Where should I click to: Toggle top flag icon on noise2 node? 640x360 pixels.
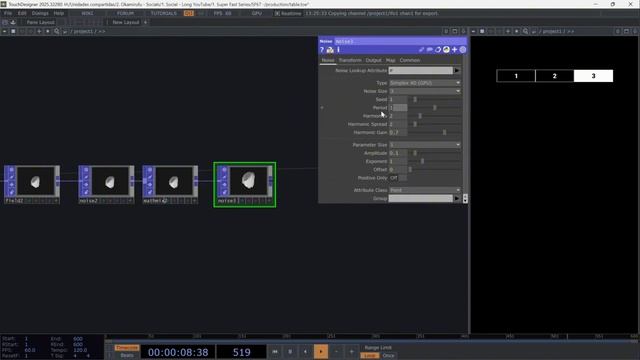pyautogui.click(x=86, y=169)
